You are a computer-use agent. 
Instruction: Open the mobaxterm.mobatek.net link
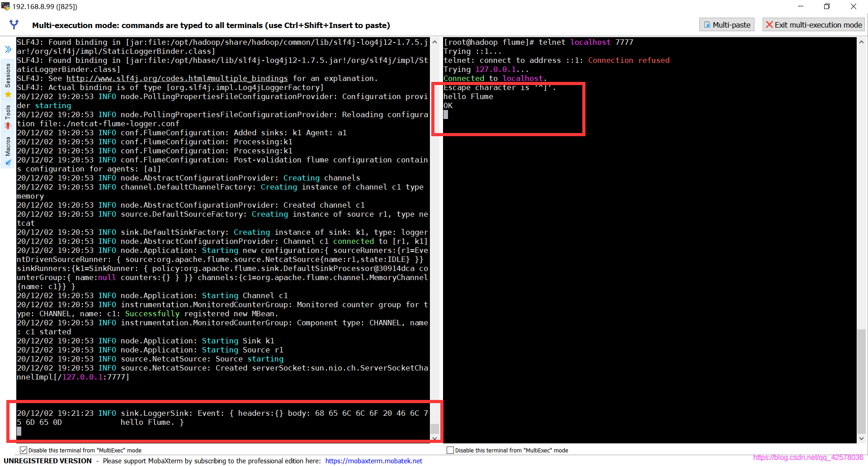[x=373, y=461]
